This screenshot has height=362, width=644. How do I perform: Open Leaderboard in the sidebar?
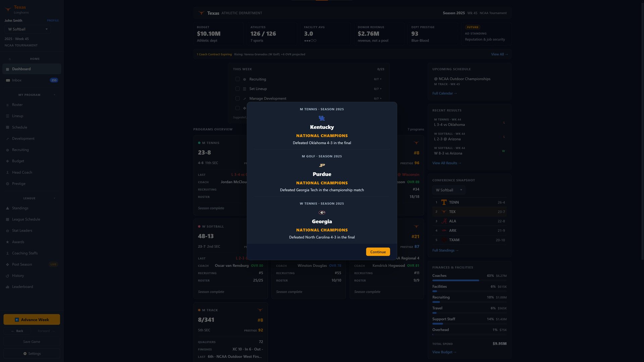[x=32, y=287]
